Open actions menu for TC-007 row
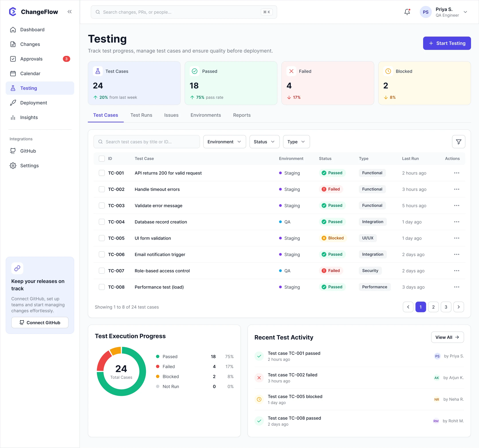 456,270
